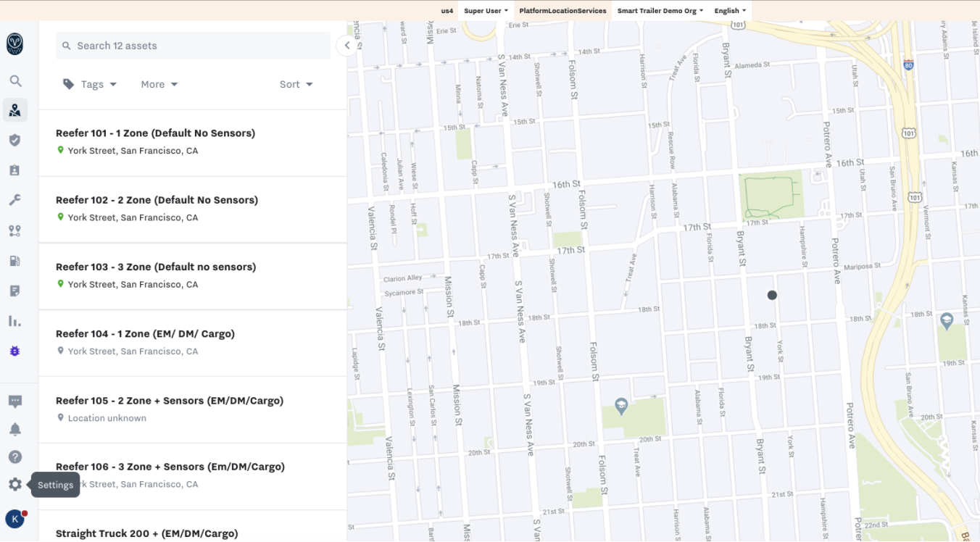This screenshot has width=980, height=542.
Task: Open the safety shield icon in sidebar
Action: tap(15, 141)
